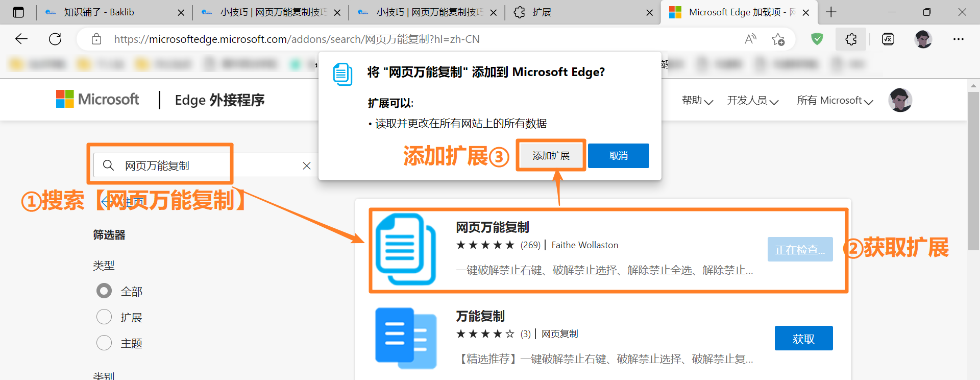The width and height of the screenshot is (980, 380).
Task: Close the 知识铺子 - Baklib tab
Action: (181, 13)
